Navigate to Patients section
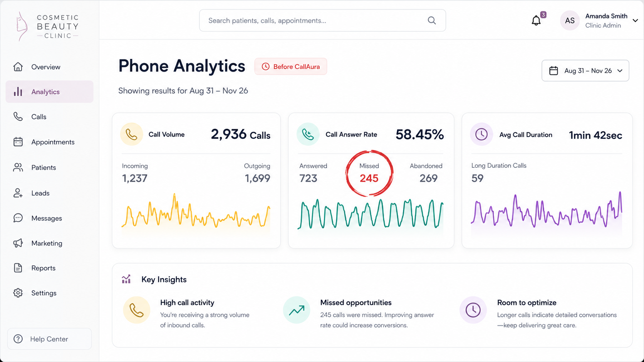 [50, 167]
